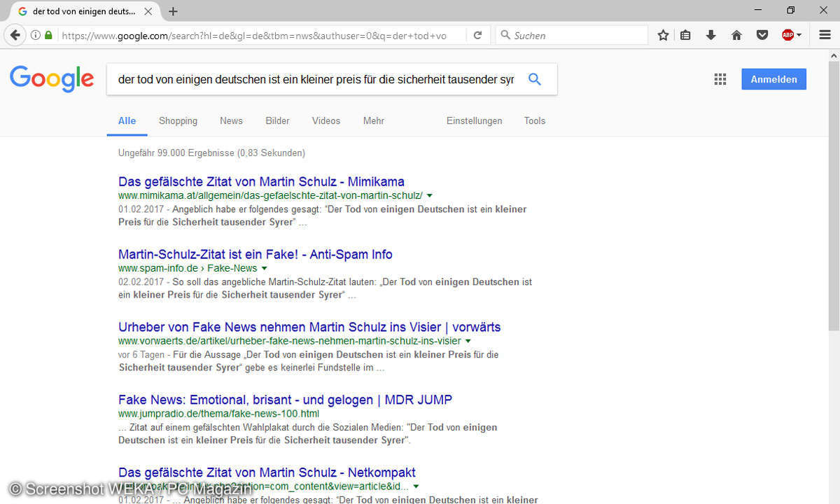Open Mimikama gefälschte Zitat result
Image resolution: width=840 pixels, height=504 pixels.
coord(261,181)
